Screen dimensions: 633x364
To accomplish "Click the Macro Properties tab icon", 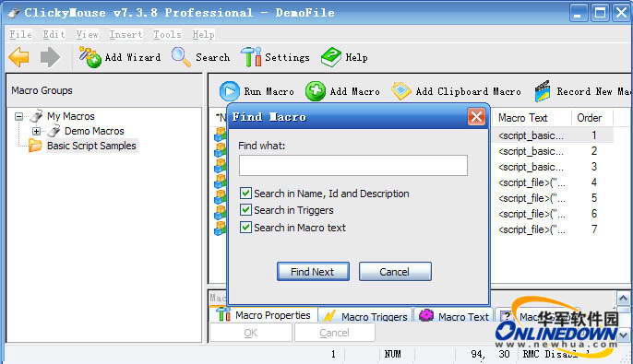I will [x=223, y=313].
